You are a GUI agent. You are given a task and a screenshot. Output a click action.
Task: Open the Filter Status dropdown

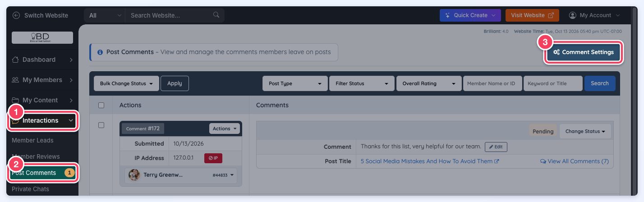[362, 83]
